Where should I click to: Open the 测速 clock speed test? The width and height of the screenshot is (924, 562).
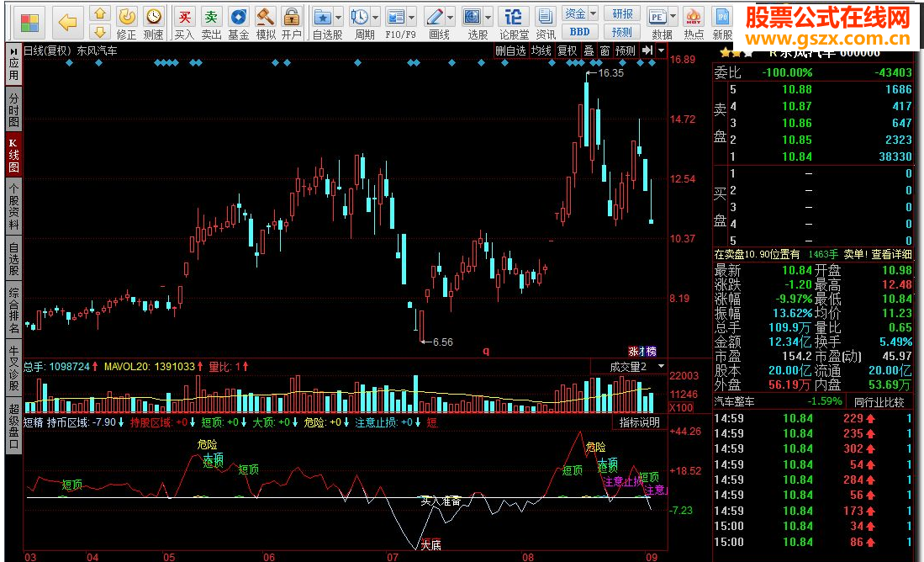154,17
